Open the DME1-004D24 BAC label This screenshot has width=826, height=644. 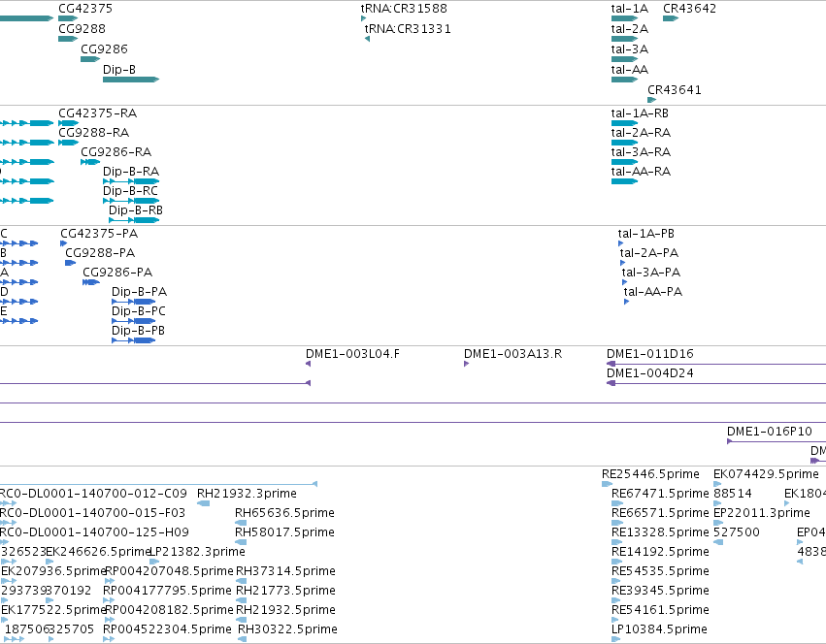coord(650,373)
